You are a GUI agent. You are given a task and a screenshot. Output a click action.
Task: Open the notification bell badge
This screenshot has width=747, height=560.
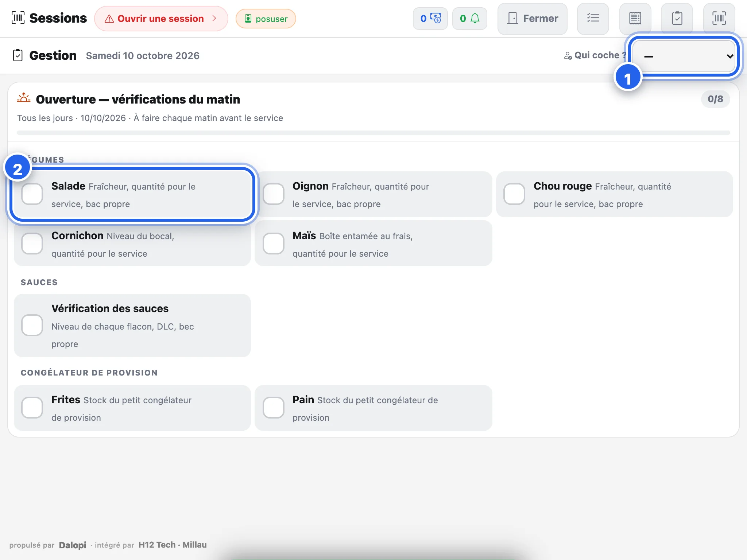pyautogui.click(x=470, y=19)
